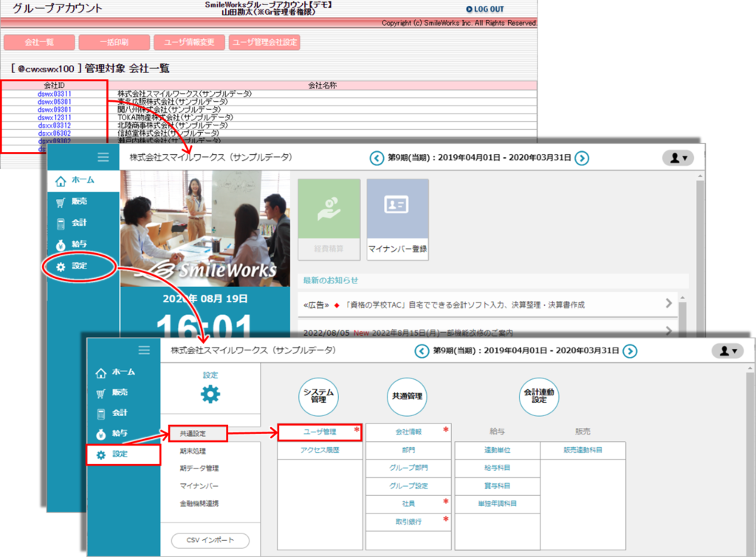This screenshot has width=756, height=557.
Task: Open the 経費精算 tile
Action: (x=329, y=220)
